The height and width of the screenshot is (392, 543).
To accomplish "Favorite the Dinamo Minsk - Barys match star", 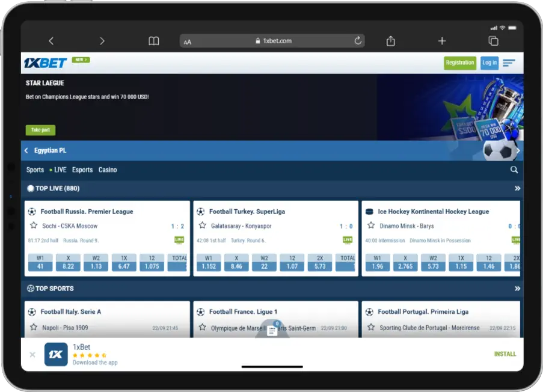I will pos(371,225).
